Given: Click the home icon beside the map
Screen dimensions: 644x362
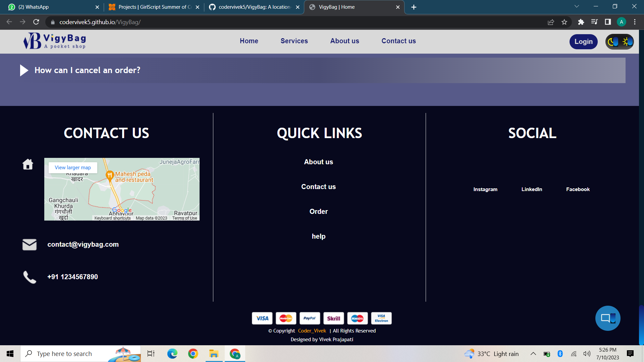Looking at the screenshot, I should coord(28,164).
